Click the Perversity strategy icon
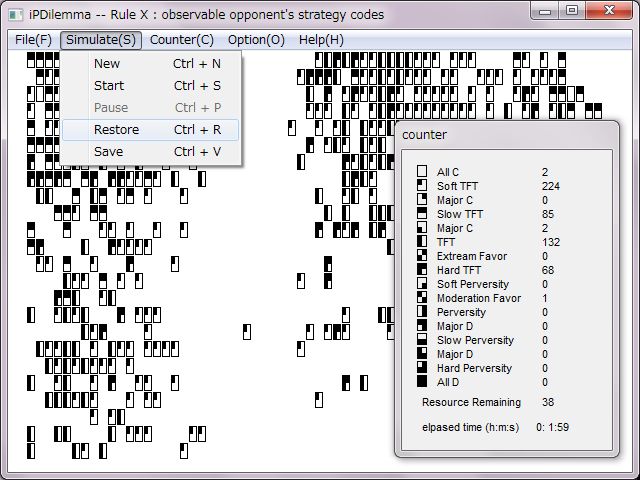The height and width of the screenshot is (480, 640). 422,311
